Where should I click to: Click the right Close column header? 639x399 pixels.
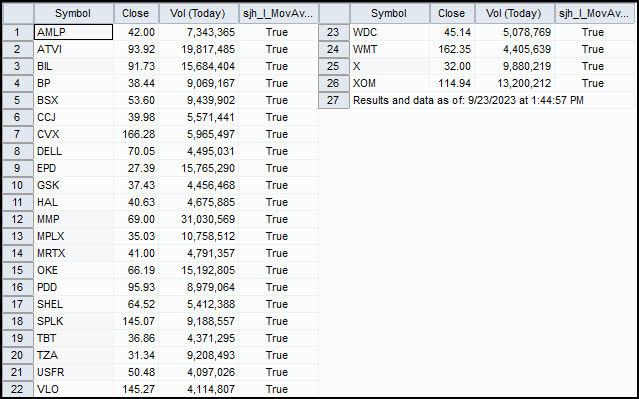point(452,13)
